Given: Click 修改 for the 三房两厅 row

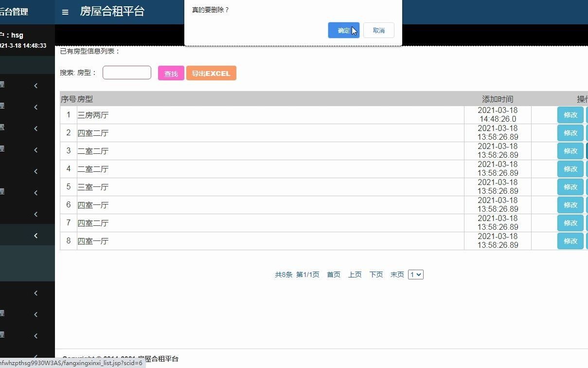Looking at the screenshot, I should [x=570, y=115].
